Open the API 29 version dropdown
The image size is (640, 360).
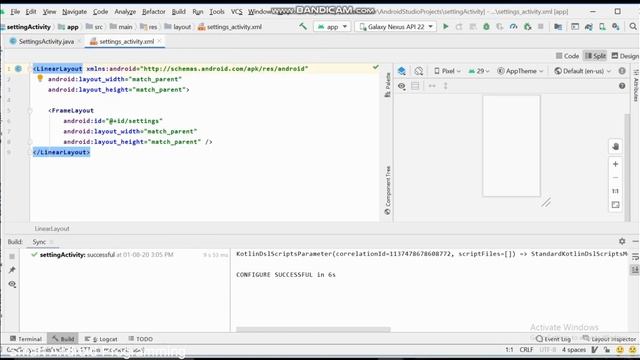[479, 71]
